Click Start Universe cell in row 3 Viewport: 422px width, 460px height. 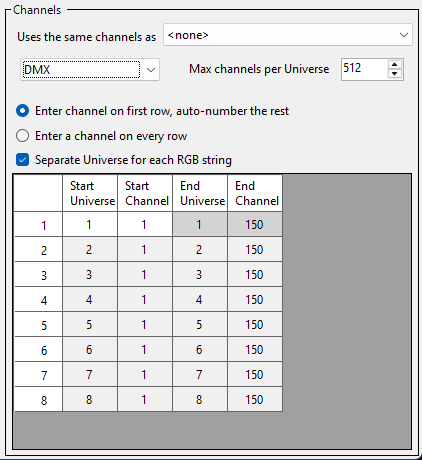coord(90,275)
